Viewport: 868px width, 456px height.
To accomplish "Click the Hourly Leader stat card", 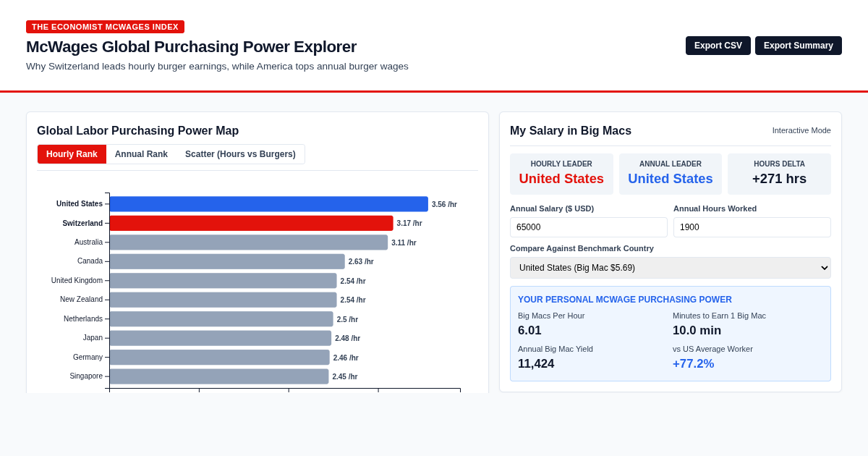I will click(x=561, y=174).
